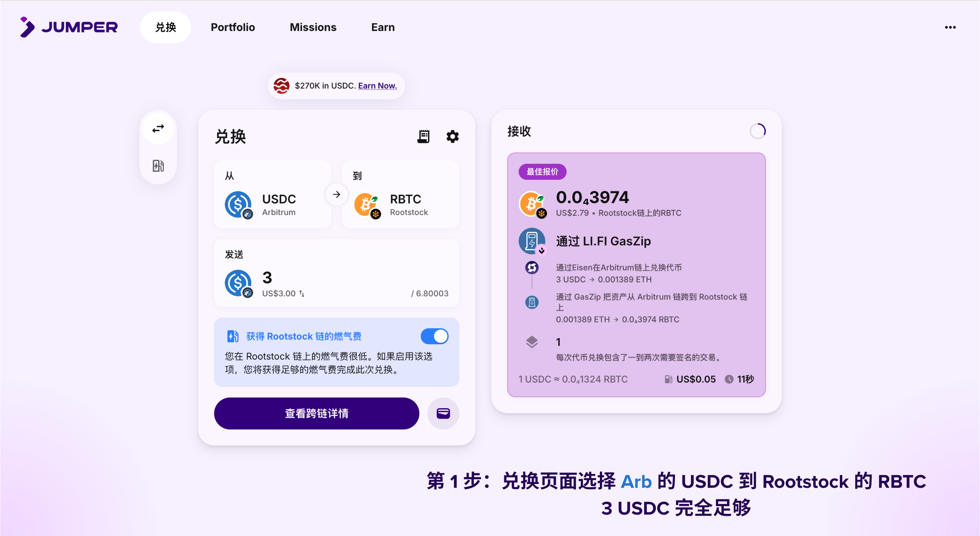
Task: Click the gas fee pump icon
Action: click(668, 379)
